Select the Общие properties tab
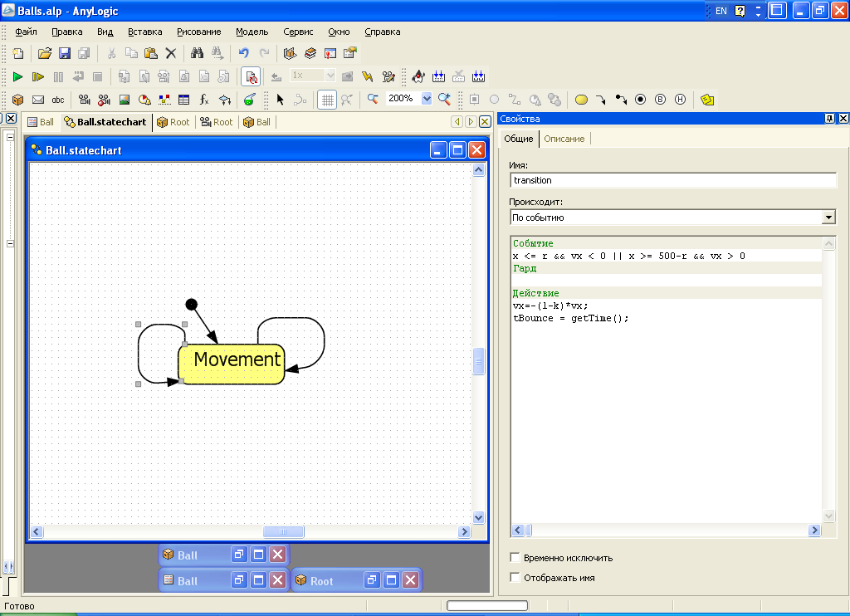850x616 pixels. [x=519, y=139]
